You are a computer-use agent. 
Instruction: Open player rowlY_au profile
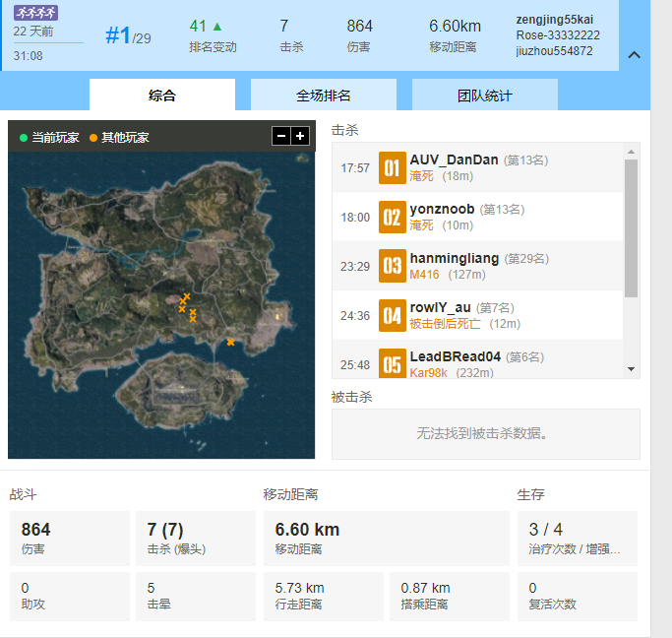click(x=440, y=307)
